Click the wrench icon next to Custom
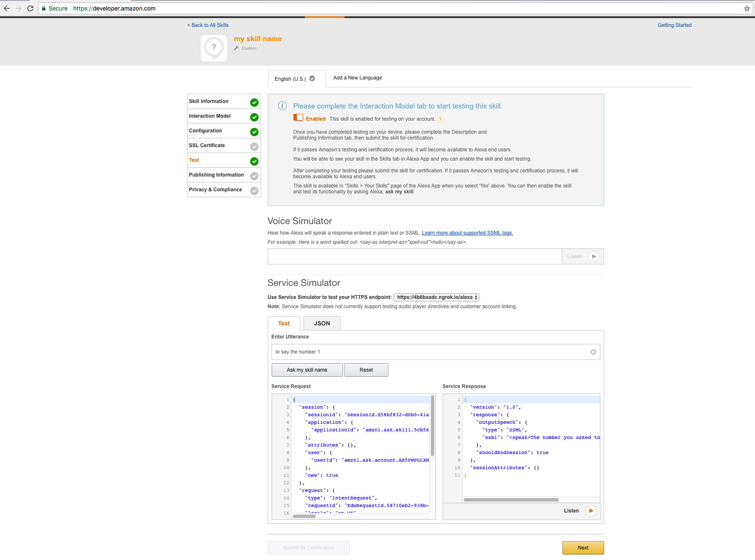755x560 pixels. tap(236, 48)
